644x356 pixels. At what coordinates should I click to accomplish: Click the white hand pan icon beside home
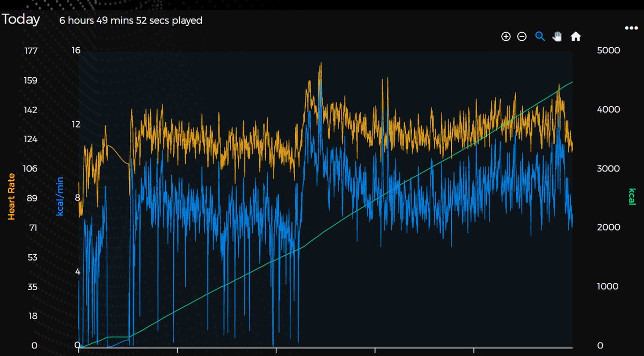(x=558, y=36)
